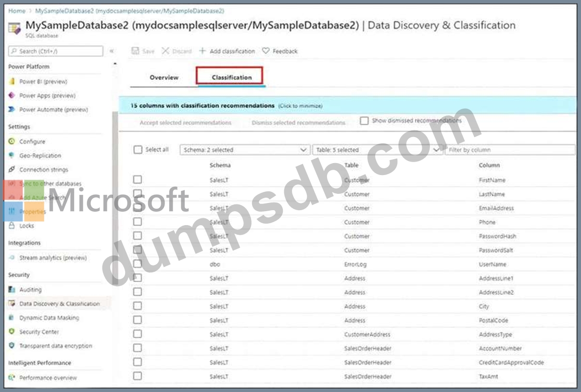Switch to the Overview tab
This screenshot has width=581, height=392.
(164, 77)
